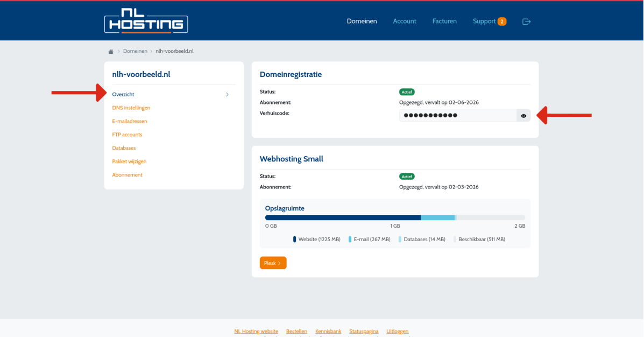Screen dimensions: 644x337
Task: Go to E-mailadressen
Action: click(x=130, y=122)
